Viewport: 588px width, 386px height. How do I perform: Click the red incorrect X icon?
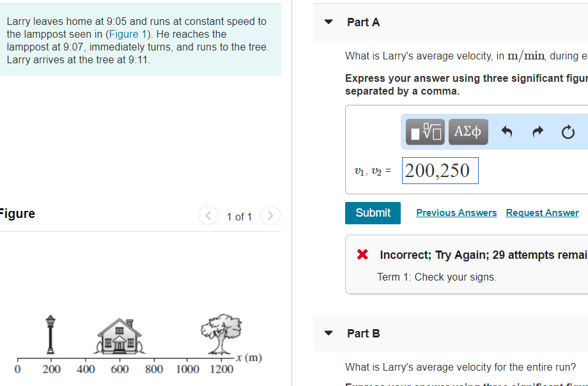coord(362,254)
